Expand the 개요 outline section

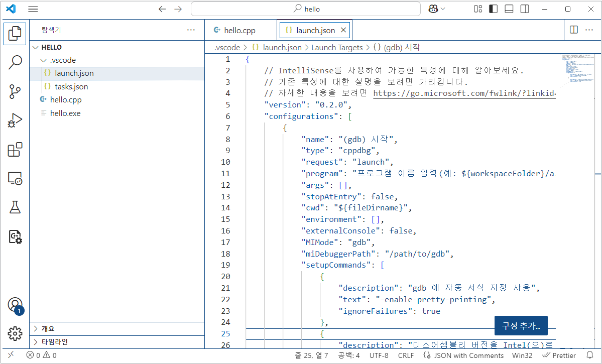(x=116, y=329)
